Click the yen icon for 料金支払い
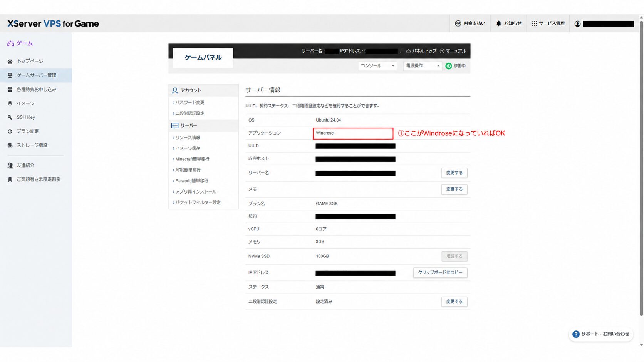 click(458, 23)
